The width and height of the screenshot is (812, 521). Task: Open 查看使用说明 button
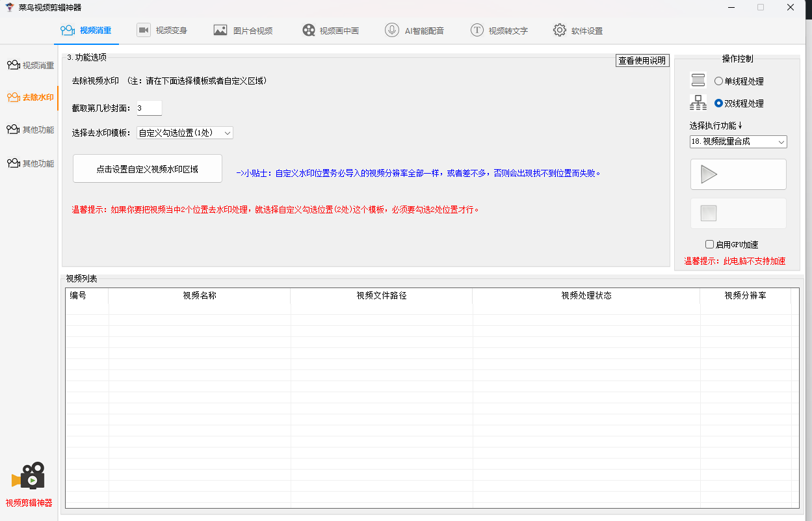point(642,60)
